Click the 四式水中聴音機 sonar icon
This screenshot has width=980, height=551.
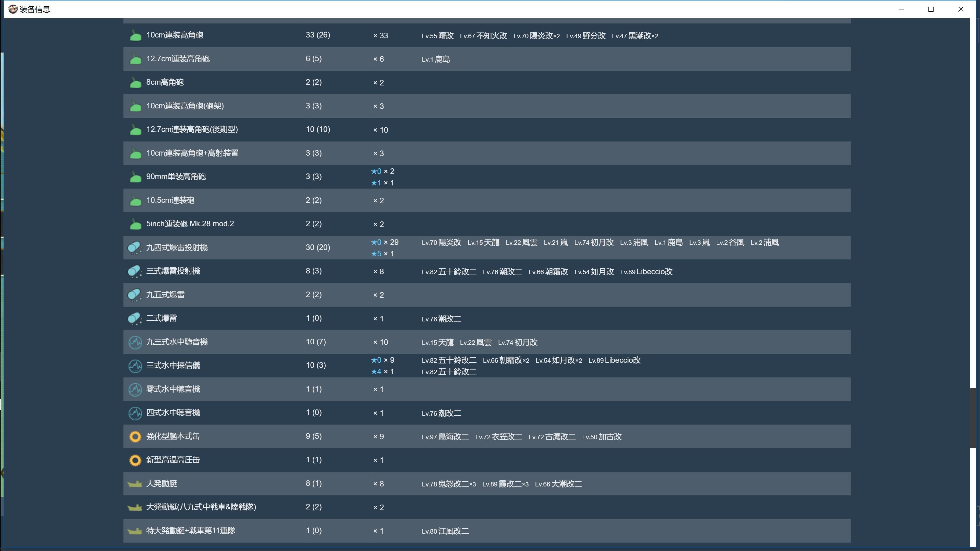coord(135,413)
